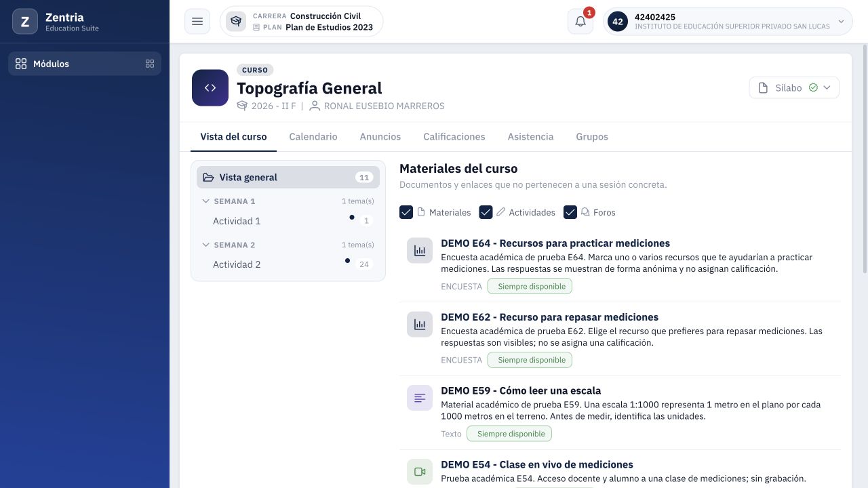The image size is (868, 488).
Task: Click the teacher person icon beside Ronal Eusebio Marreros
Action: [315, 106]
